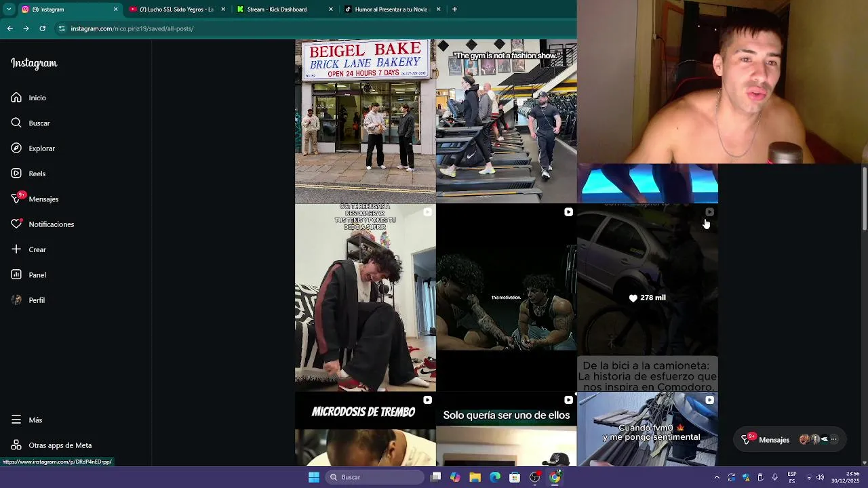Reload the Instagram page

pyautogui.click(x=42, y=28)
